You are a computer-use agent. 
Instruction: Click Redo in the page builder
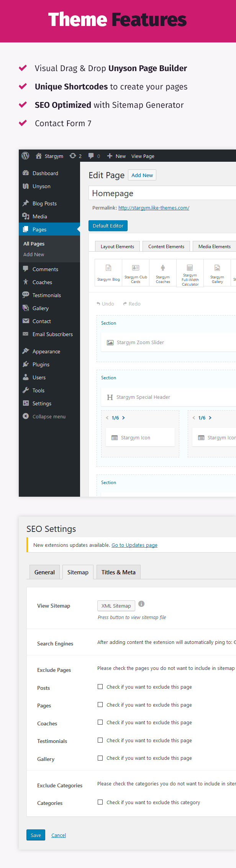[x=132, y=304]
